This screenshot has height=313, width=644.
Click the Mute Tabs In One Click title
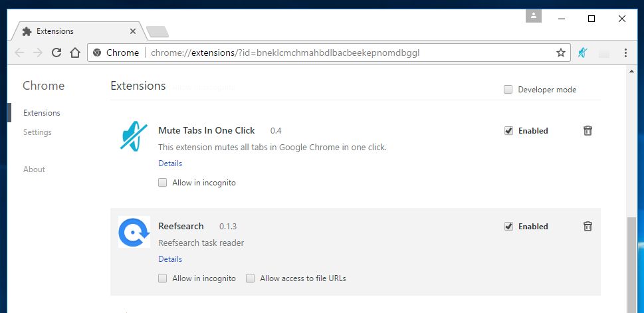coord(207,131)
